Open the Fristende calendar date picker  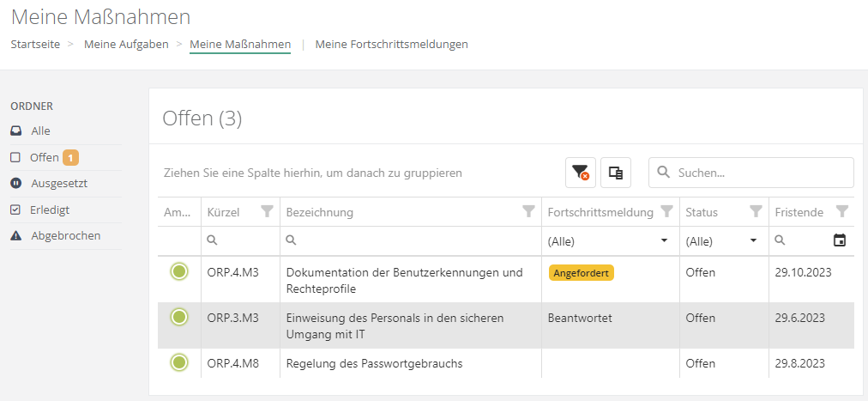(840, 240)
